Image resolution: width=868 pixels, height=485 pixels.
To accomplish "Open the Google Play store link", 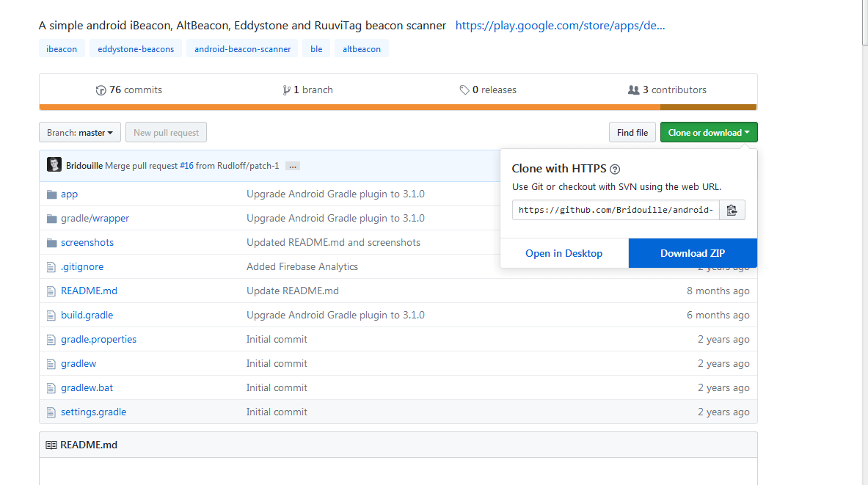I will (560, 26).
